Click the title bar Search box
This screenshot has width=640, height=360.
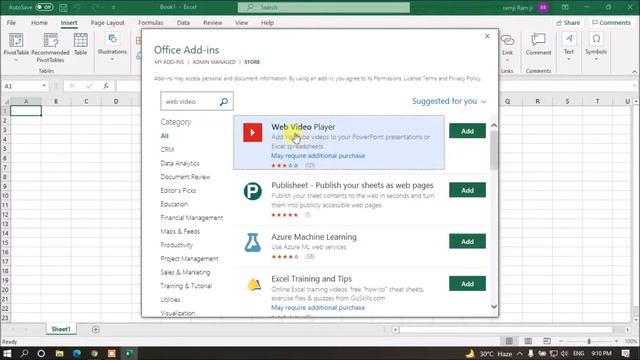coord(324,7)
